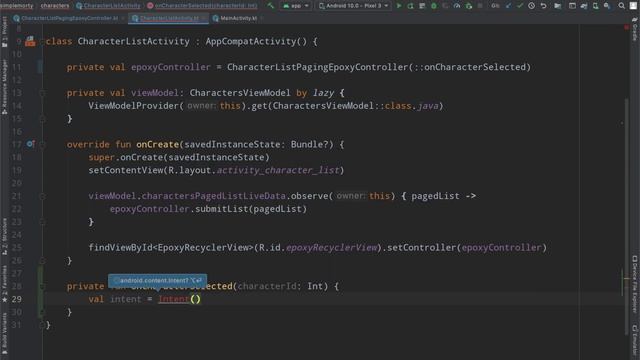Click the Attach Debugger to process icon
Screen dimensions: 640x360
point(468,6)
